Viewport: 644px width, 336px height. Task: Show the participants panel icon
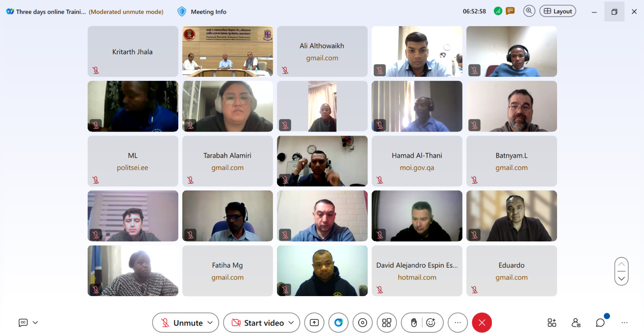click(576, 323)
